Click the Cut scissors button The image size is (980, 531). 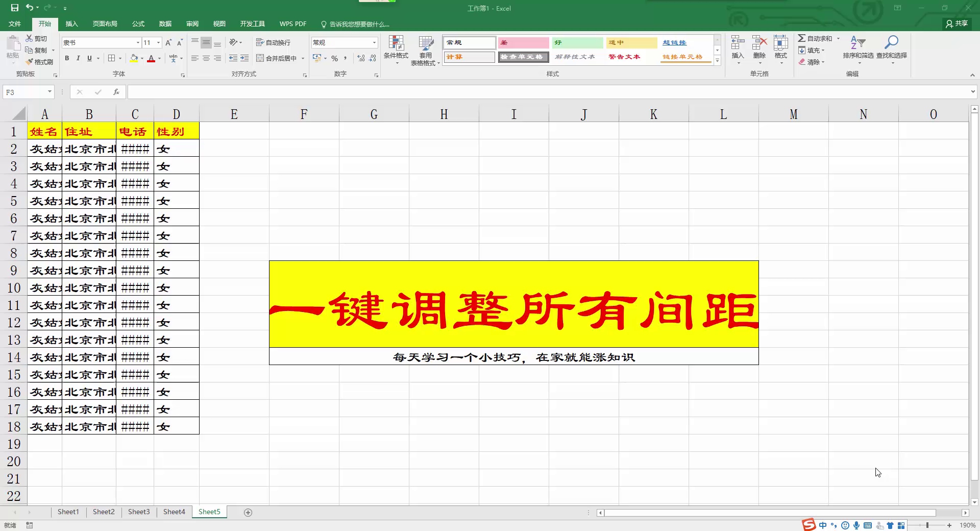click(36, 38)
